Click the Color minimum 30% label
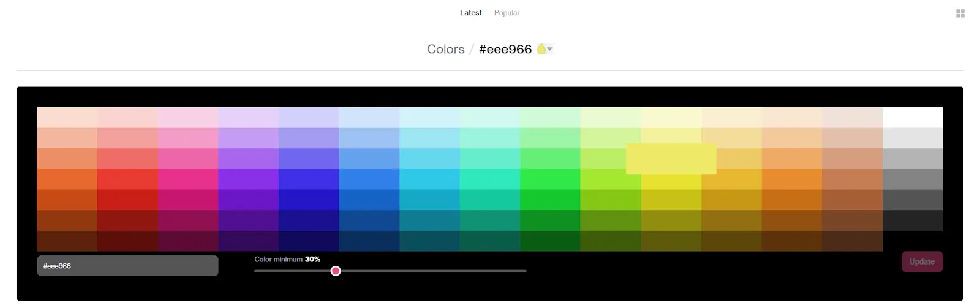The image size is (980, 308). click(x=287, y=259)
